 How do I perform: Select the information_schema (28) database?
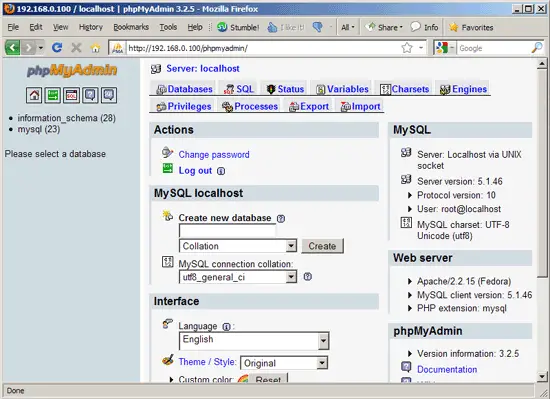pyautogui.click(x=67, y=118)
